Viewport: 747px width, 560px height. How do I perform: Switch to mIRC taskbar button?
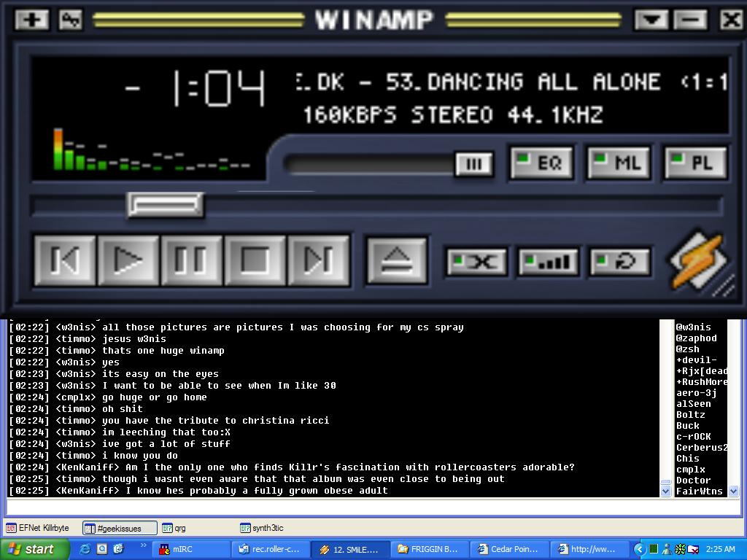191,550
